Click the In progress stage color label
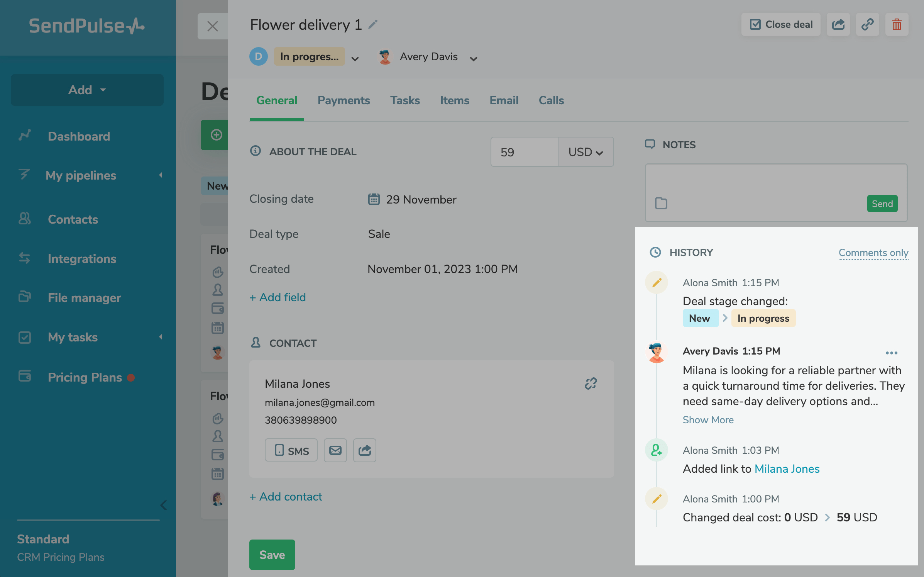Screen dimensions: 924x577 [x=309, y=57]
